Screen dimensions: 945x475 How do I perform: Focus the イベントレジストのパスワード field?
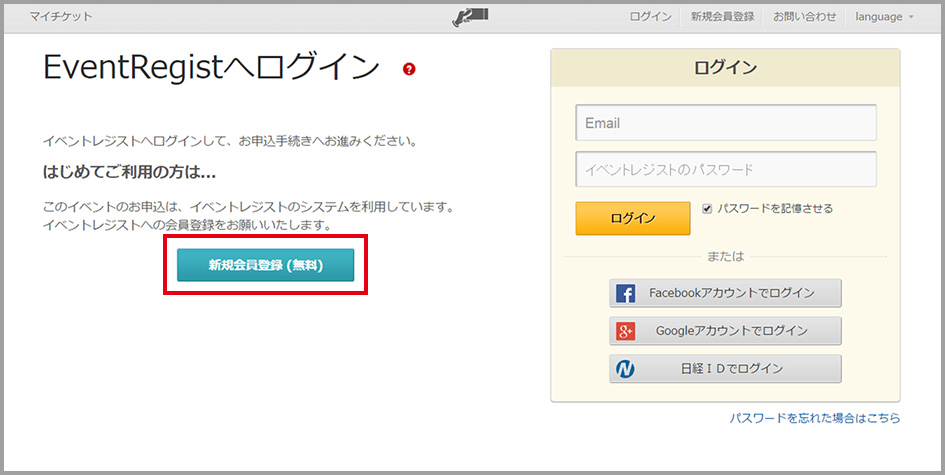(x=726, y=169)
